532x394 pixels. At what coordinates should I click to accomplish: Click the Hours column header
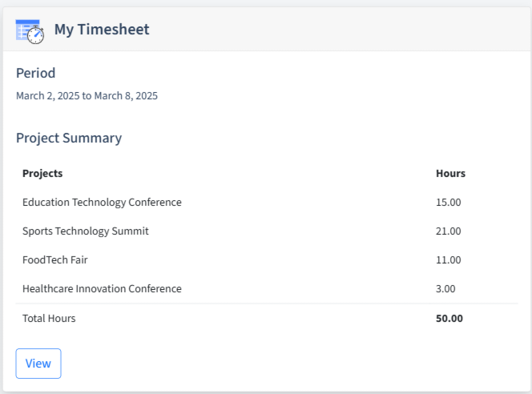pos(450,174)
